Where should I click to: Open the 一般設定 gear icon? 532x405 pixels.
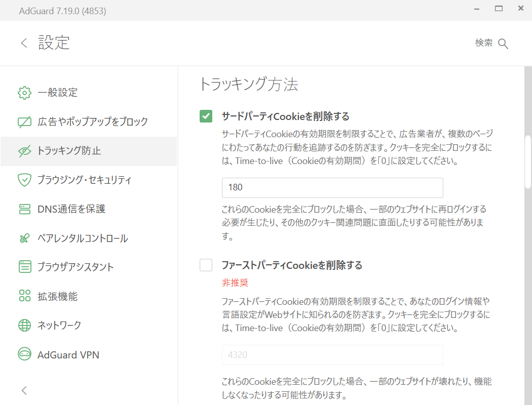24,93
